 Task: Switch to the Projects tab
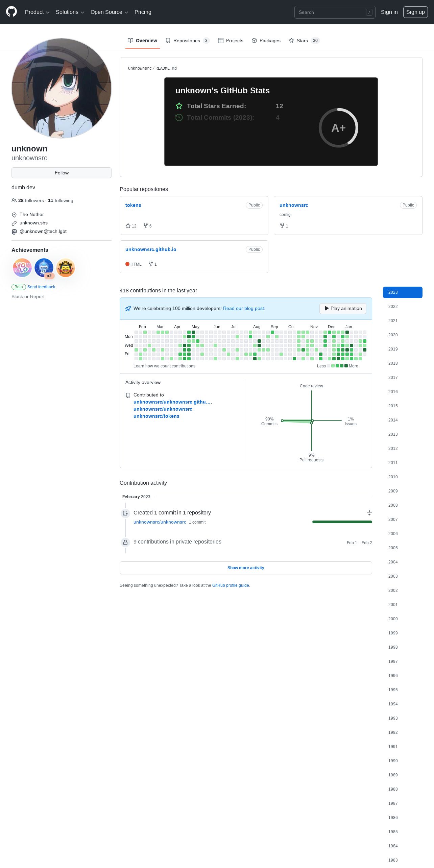point(231,41)
